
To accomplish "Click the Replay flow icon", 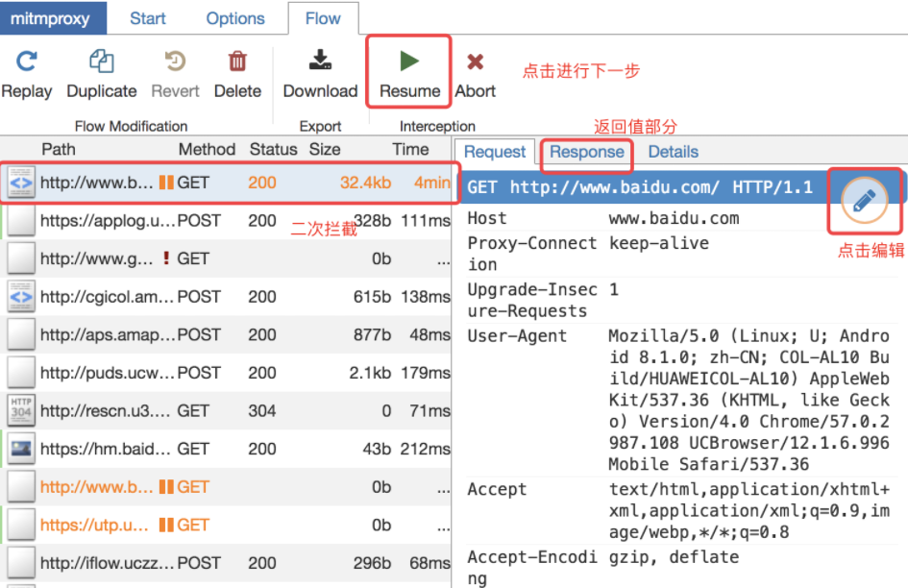I will [x=27, y=60].
